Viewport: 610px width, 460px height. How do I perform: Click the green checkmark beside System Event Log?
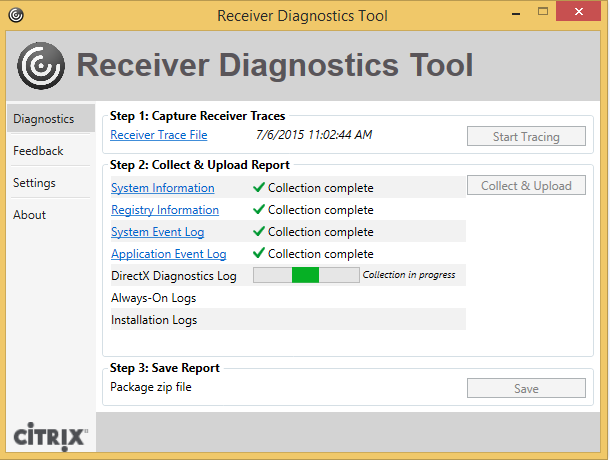coord(259,231)
